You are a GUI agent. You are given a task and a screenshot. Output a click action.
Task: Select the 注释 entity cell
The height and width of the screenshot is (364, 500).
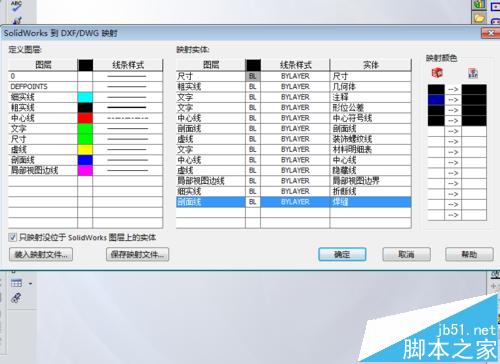371,97
